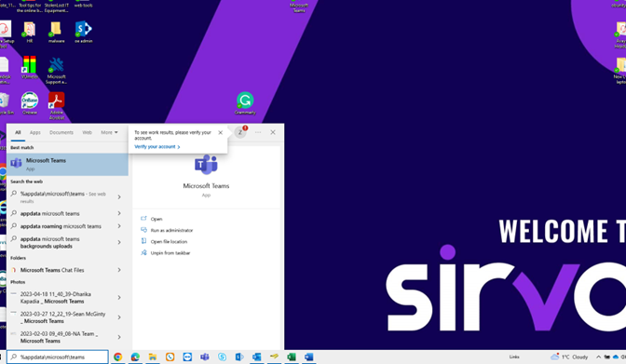The image size is (626, 364).
Task: Open the oe admin SharePoint shortcut
Action: (x=84, y=32)
